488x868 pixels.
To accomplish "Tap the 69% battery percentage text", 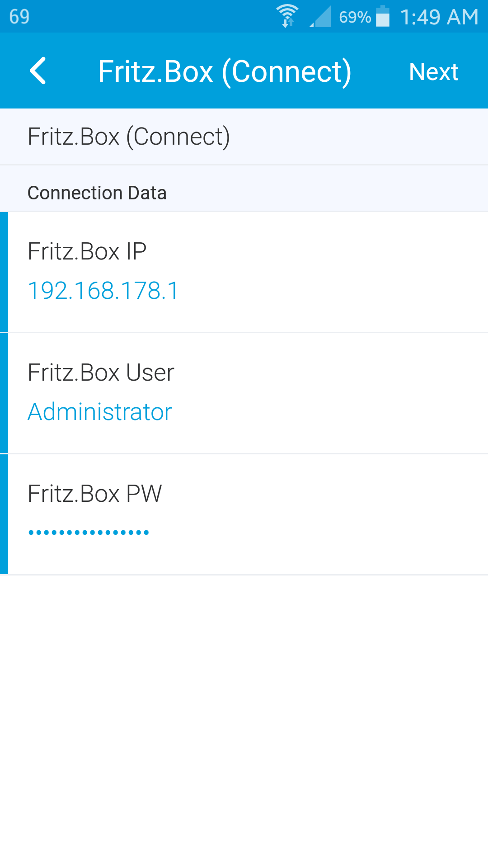I will coord(355,17).
